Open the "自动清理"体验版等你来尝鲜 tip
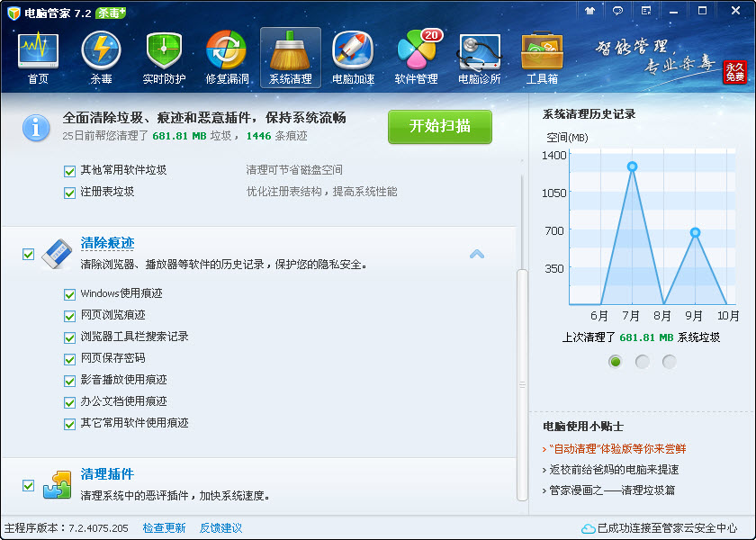This screenshot has height=540, width=756. tap(617, 449)
